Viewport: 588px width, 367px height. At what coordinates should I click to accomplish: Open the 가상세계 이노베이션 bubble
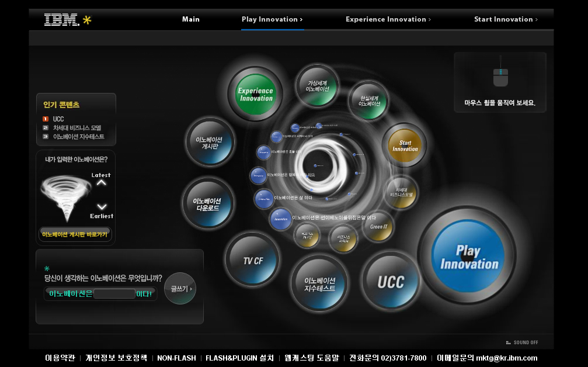click(317, 86)
